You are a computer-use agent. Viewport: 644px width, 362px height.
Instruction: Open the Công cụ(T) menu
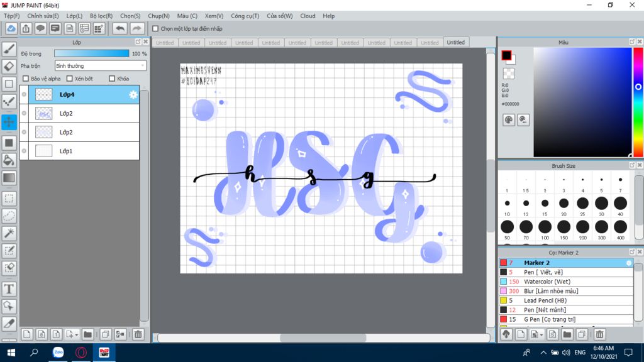pyautogui.click(x=245, y=16)
